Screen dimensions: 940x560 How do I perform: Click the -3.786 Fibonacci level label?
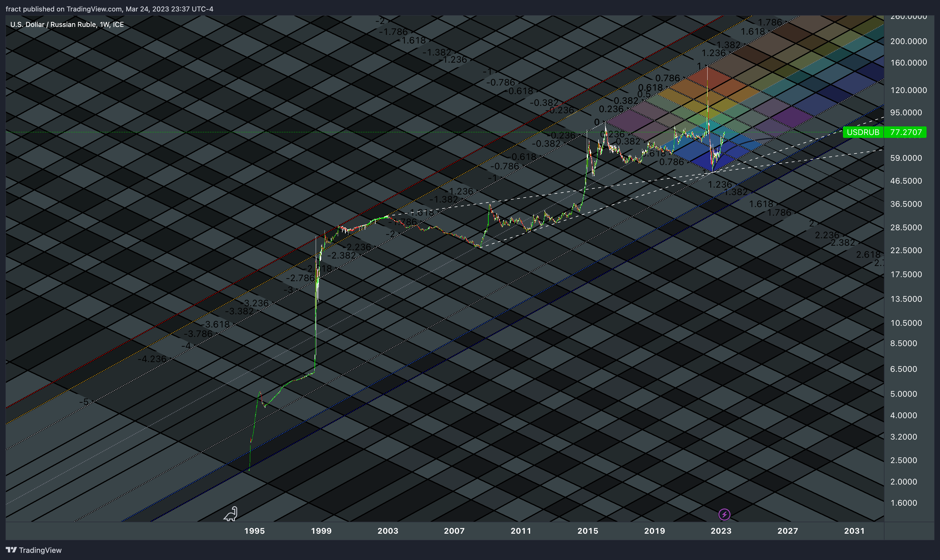point(198,333)
